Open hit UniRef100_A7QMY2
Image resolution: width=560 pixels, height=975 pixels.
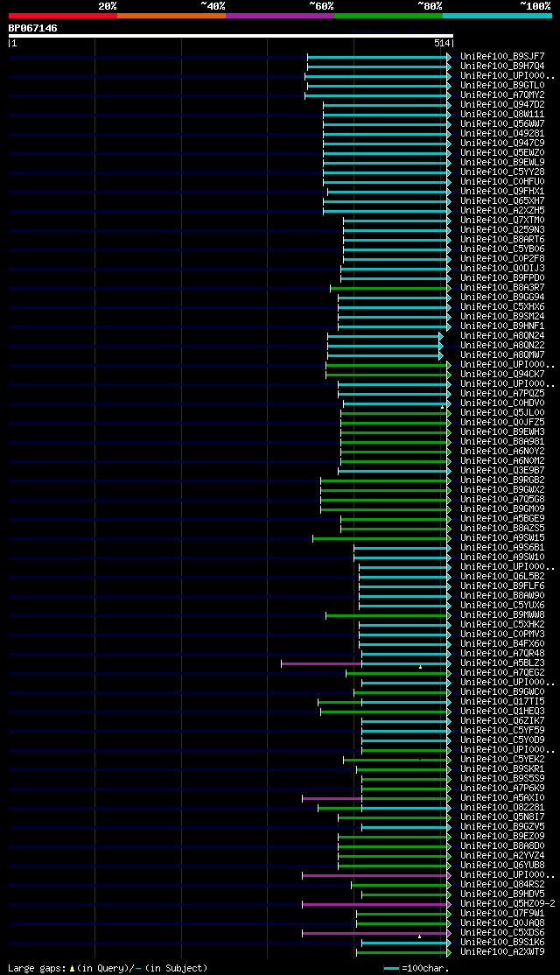[x=503, y=95]
